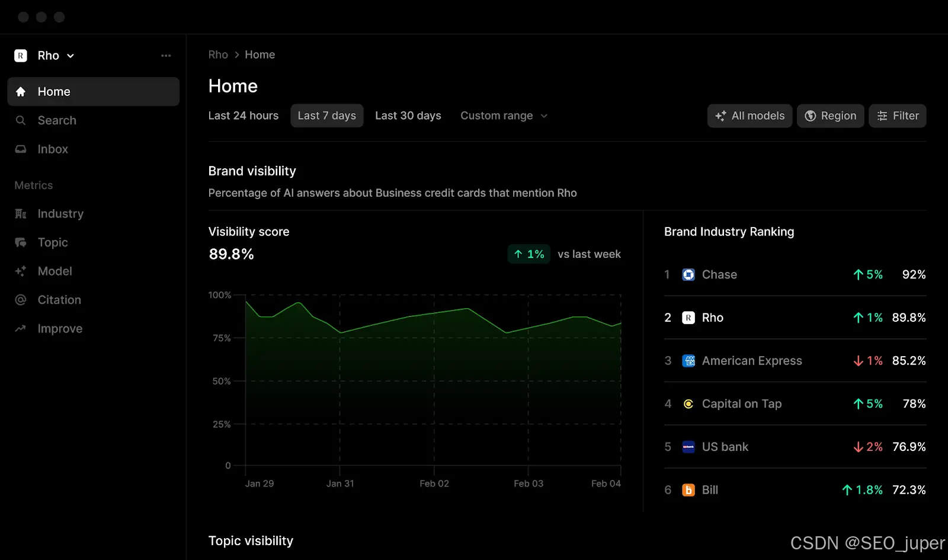Viewport: 948px width, 560px height.
Task: Click the sliders icon in Filter button
Action: tap(882, 116)
